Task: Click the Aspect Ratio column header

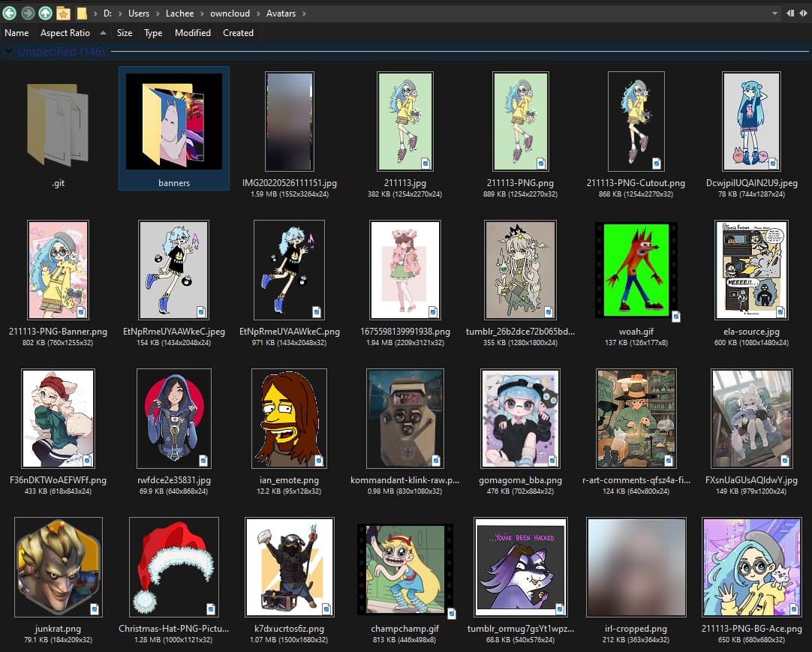Action: point(65,32)
